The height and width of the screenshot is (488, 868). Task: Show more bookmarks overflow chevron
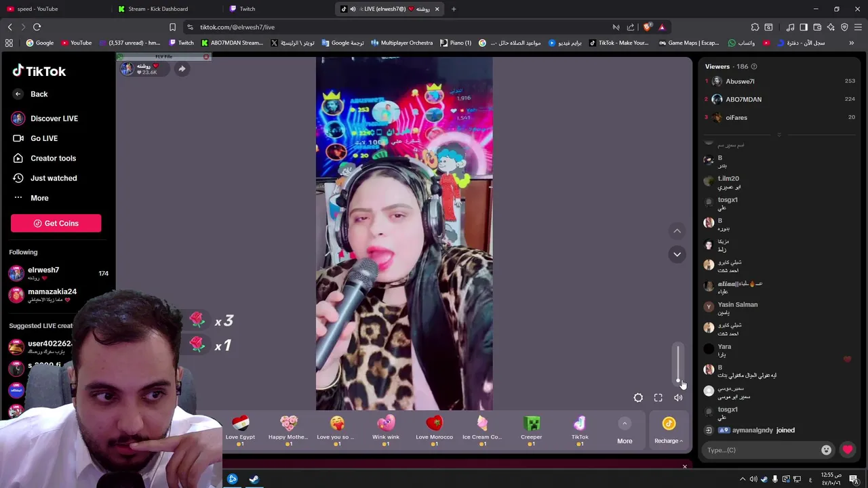pyautogui.click(x=852, y=43)
